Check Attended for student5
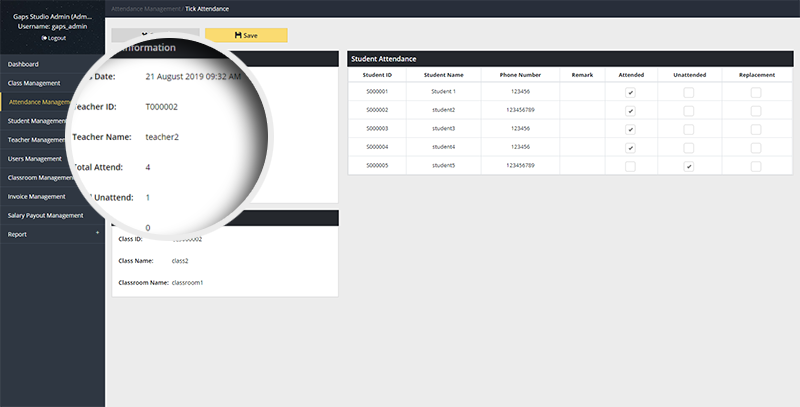 coord(630,166)
